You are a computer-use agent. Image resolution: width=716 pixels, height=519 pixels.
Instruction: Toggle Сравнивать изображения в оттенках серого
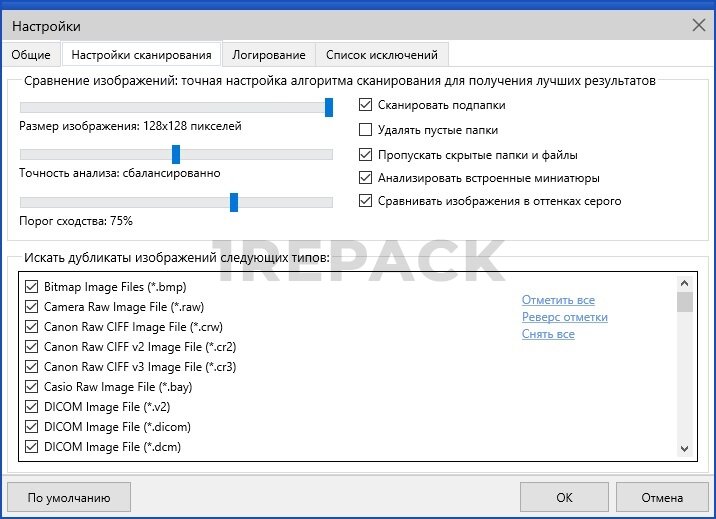point(366,201)
